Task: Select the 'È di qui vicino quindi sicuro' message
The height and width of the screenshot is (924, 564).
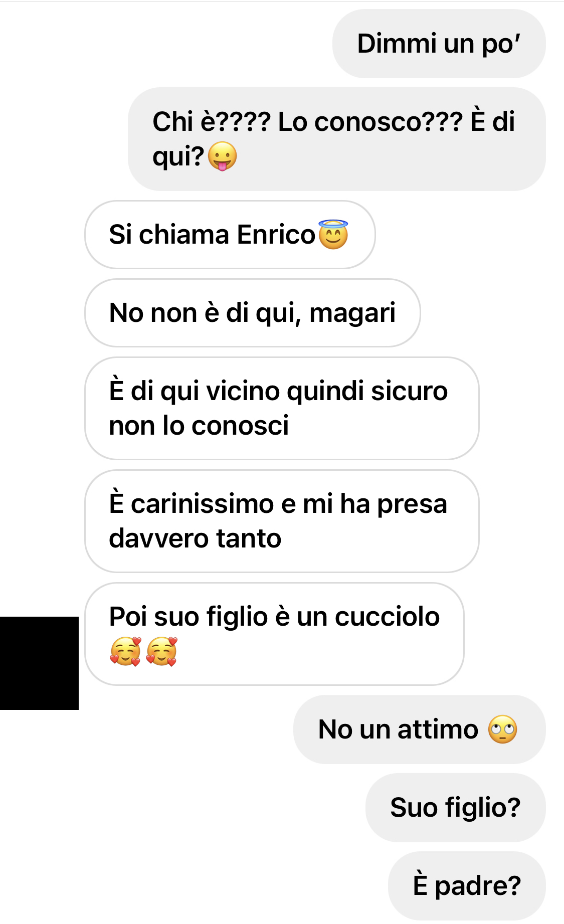Action: (x=282, y=408)
